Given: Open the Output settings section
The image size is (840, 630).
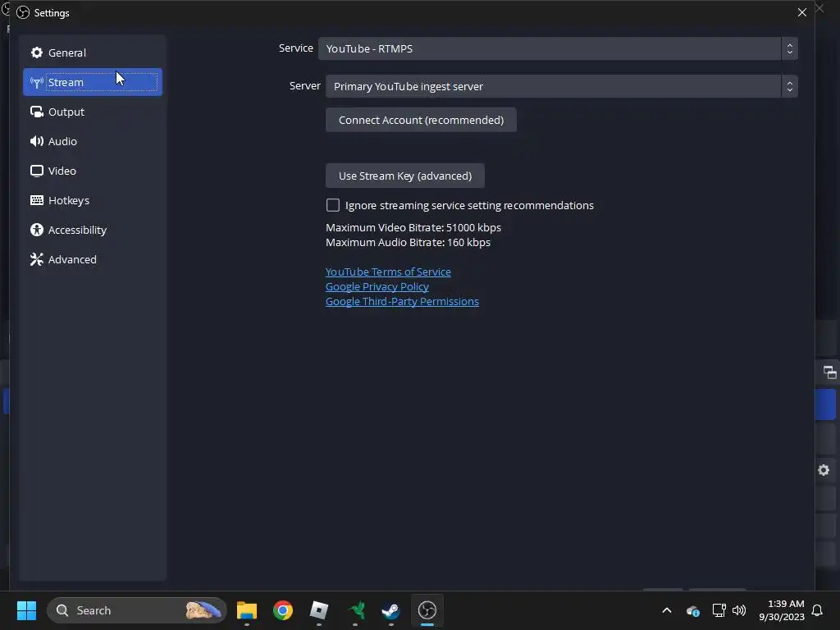Looking at the screenshot, I should [92, 112].
